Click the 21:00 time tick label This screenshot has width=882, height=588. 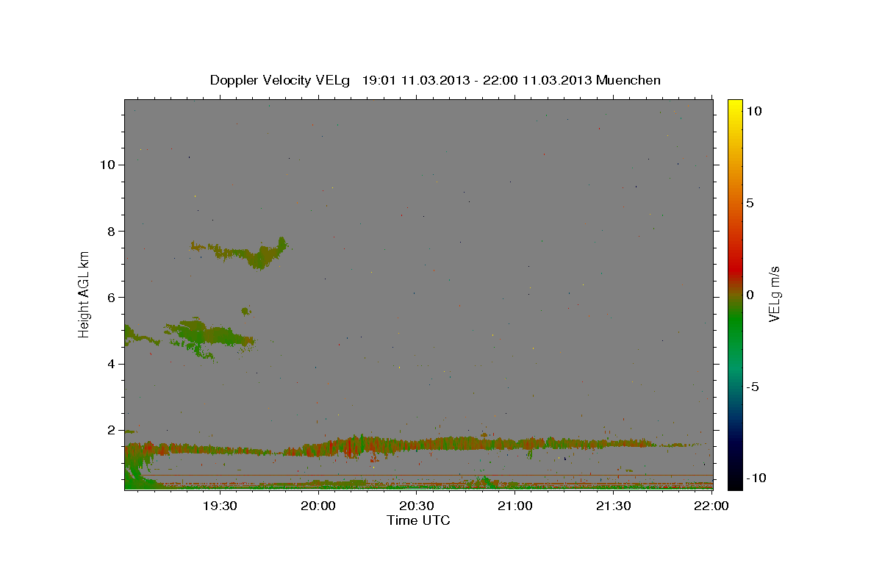(x=515, y=506)
